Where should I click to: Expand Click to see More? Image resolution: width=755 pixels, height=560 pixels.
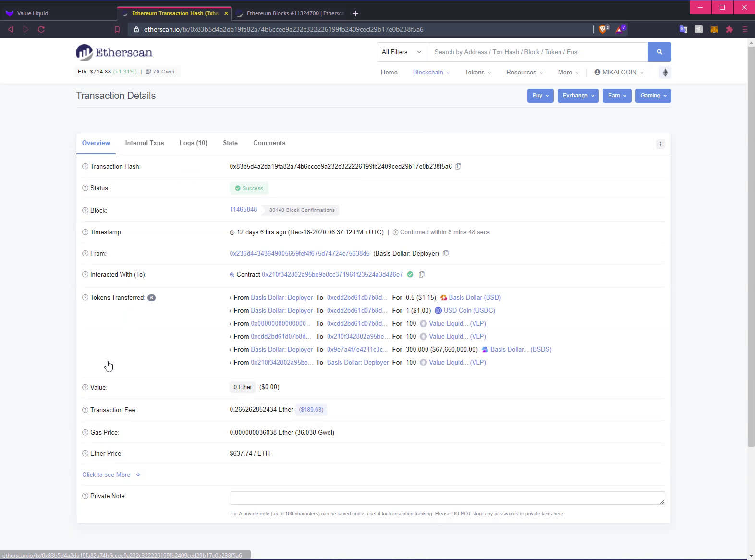pyautogui.click(x=111, y=475)
